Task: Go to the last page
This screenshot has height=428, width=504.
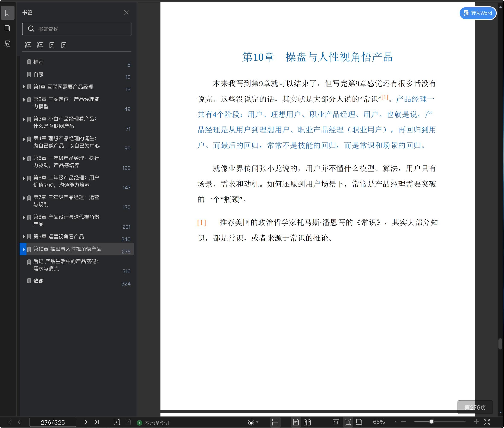Action: click(x=97, y=422)
